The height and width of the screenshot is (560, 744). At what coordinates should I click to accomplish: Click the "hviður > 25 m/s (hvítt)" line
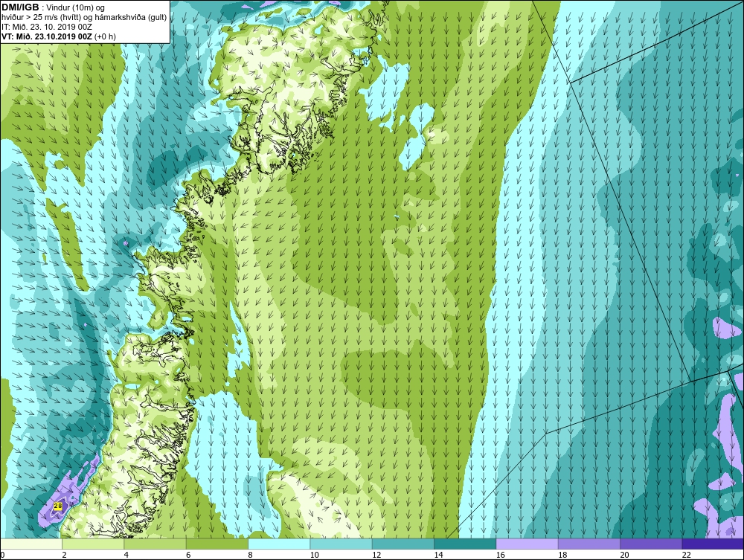click(42, 17)
